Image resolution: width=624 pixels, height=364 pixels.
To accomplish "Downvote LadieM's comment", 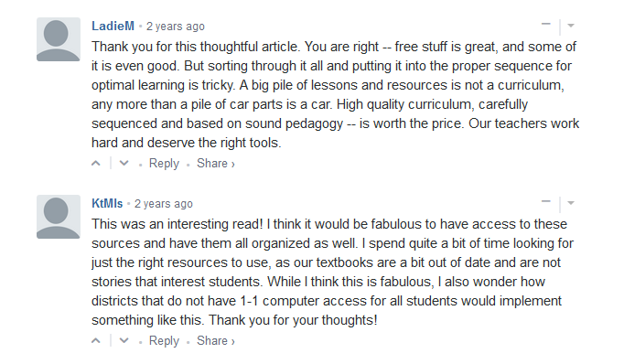I will (x=124, y=163).
